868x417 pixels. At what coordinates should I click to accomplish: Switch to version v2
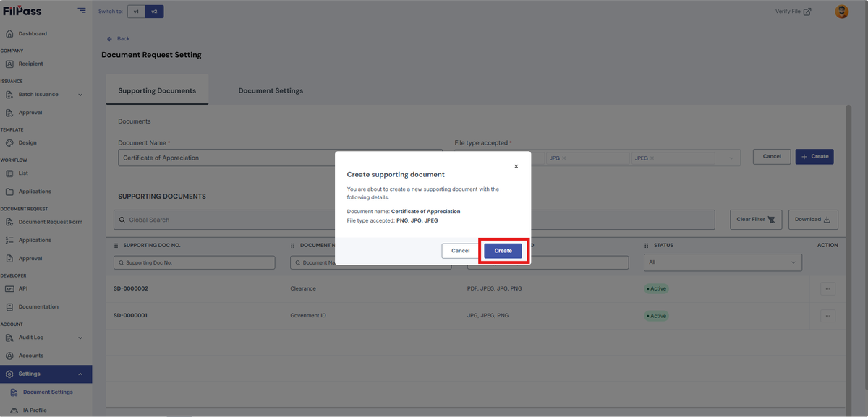(154, 12)
